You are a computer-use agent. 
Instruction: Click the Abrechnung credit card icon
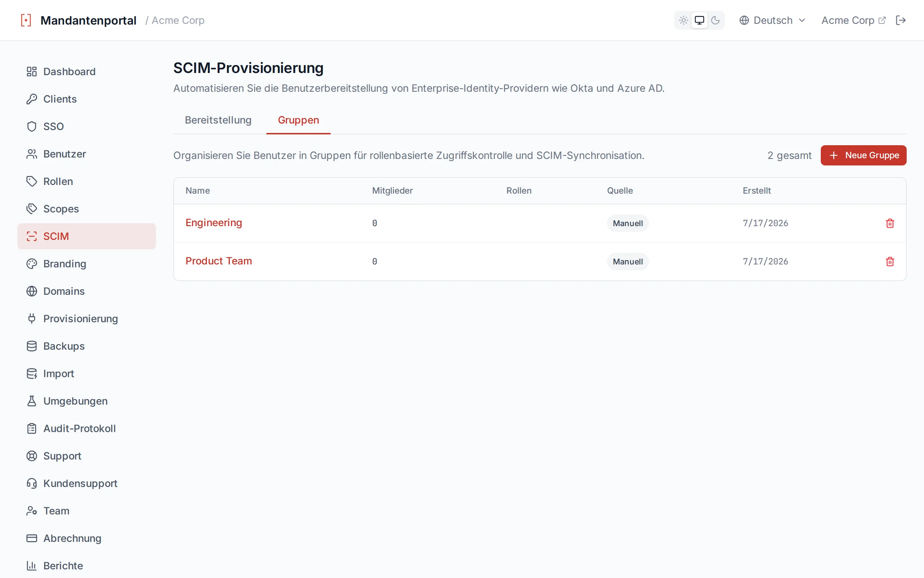[32, 538]
